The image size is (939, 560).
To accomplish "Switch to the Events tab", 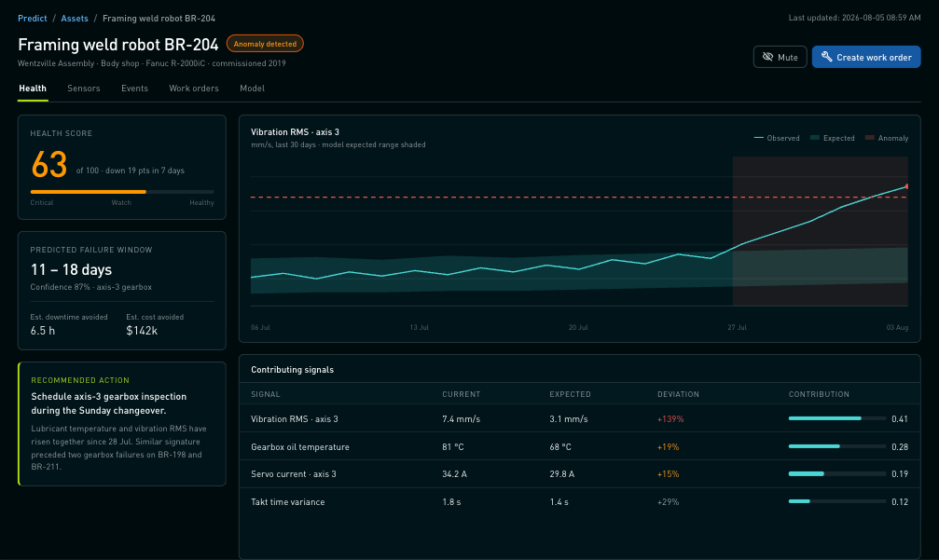I will coord(134,88).
